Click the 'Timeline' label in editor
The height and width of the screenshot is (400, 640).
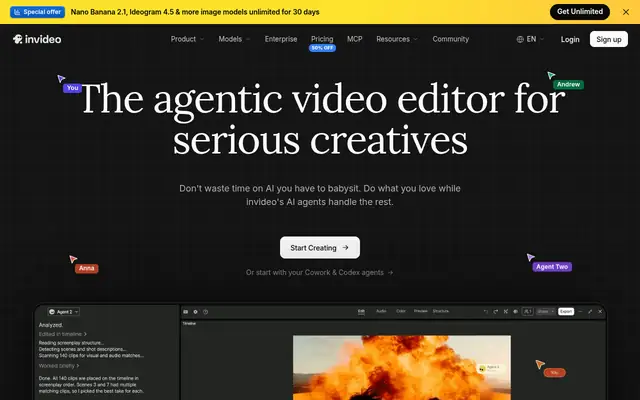[x=189, y=323]
